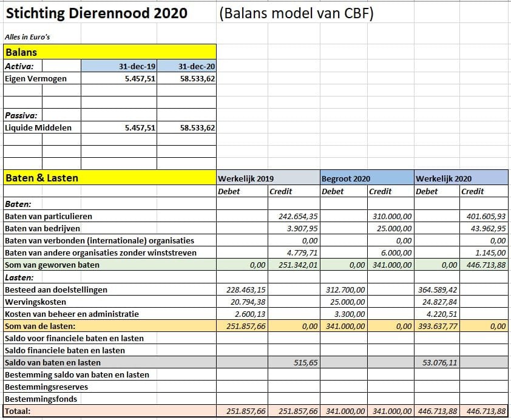Click the "Alles in Euro's" note
The height and width of the screenshot is (420, 511).
(27, 37)
